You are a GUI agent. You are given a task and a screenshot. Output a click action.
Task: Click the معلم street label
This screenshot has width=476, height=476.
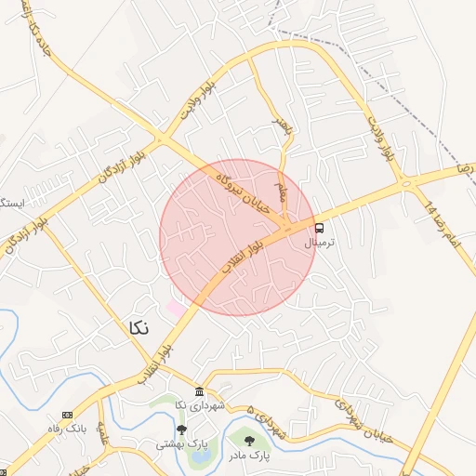point(280,192)
